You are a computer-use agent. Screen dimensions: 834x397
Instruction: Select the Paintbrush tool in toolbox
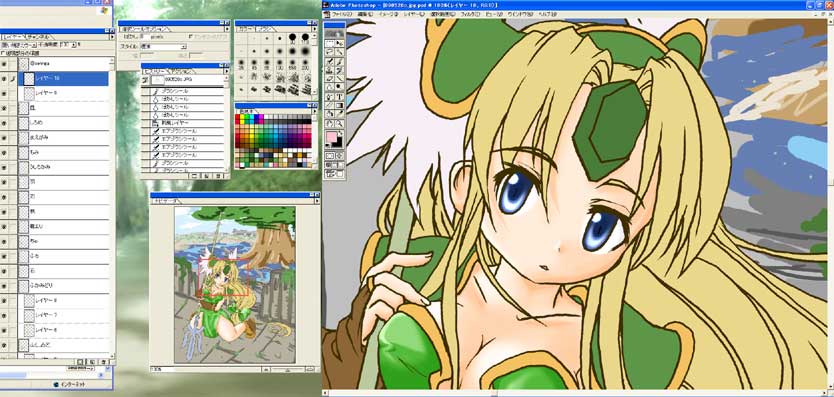coord(340,61)
